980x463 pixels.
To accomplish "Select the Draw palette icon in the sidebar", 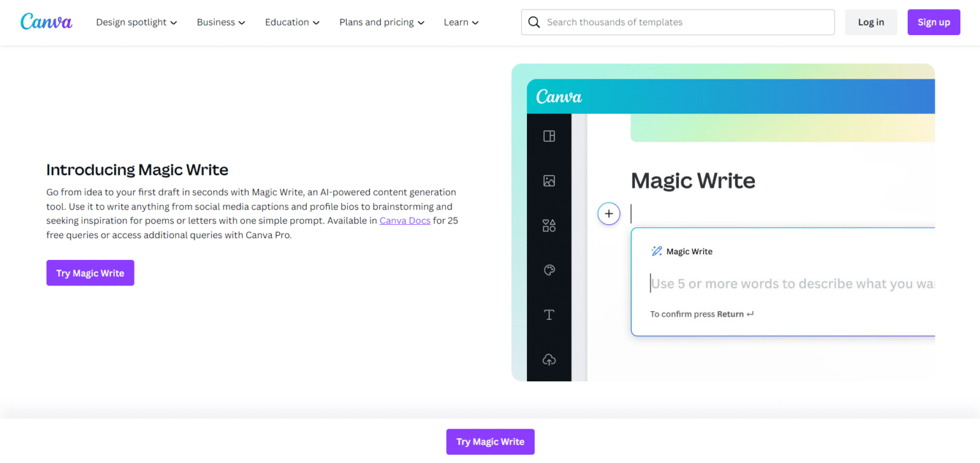I will click(549, 269).
